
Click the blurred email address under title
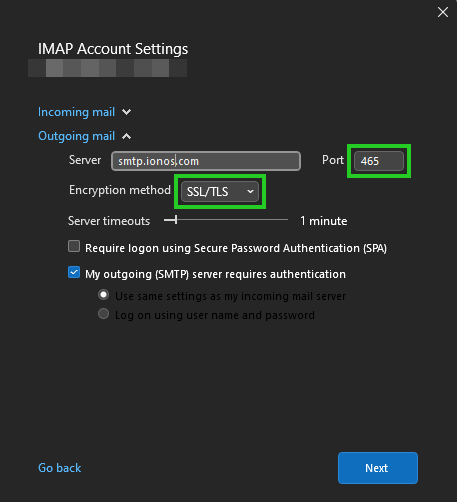(107, 68)
